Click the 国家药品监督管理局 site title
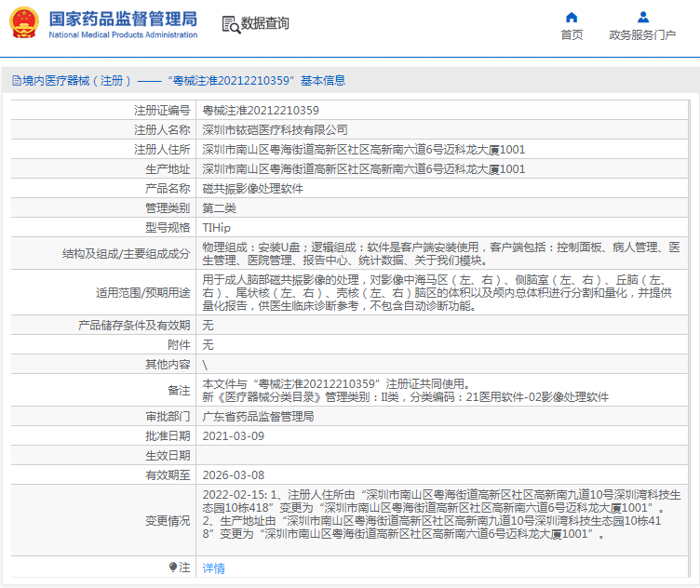The image size is (700, 588). click(x=122, y=19)
